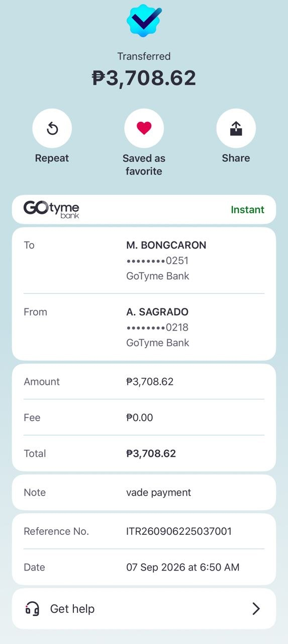Click the large transferred amount ₱3,708.62

point(144,78)
